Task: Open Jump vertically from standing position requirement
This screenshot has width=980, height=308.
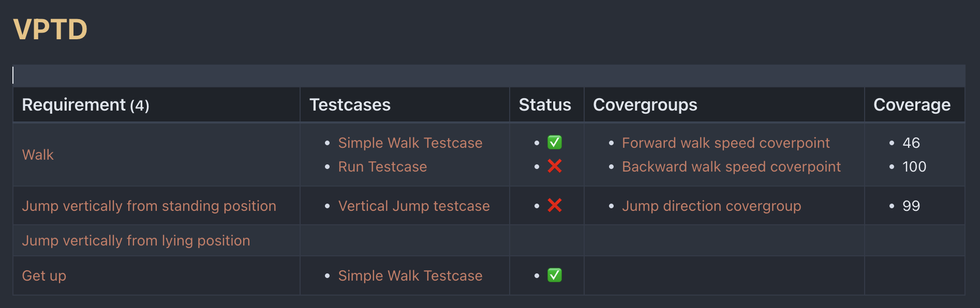Action: [149, 206]
